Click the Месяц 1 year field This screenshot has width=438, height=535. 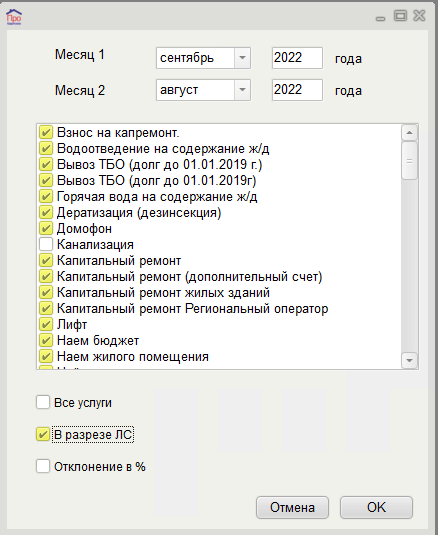click(x=297, y=58)
